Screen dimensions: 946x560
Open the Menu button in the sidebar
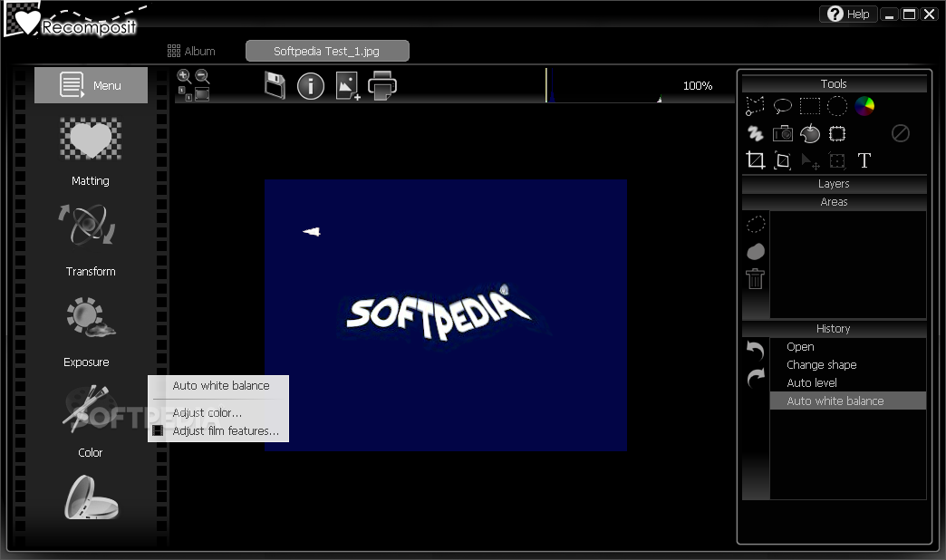[91, 85]
